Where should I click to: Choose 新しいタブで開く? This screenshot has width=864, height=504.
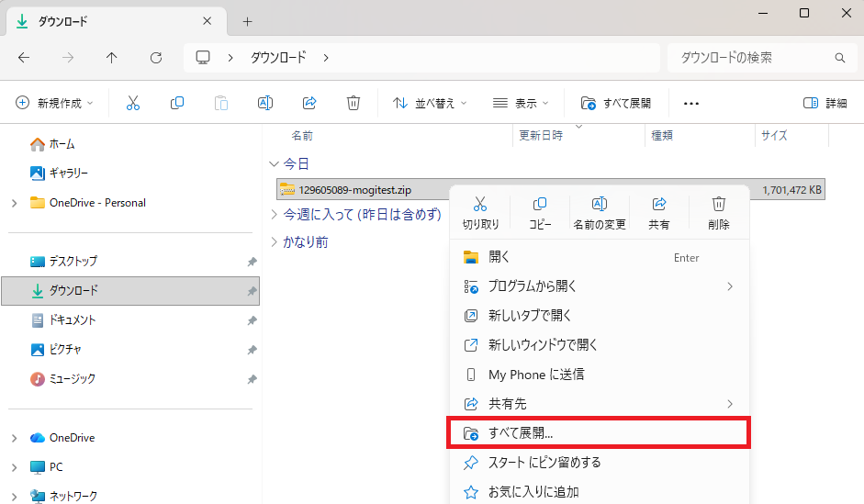[600, 316]
